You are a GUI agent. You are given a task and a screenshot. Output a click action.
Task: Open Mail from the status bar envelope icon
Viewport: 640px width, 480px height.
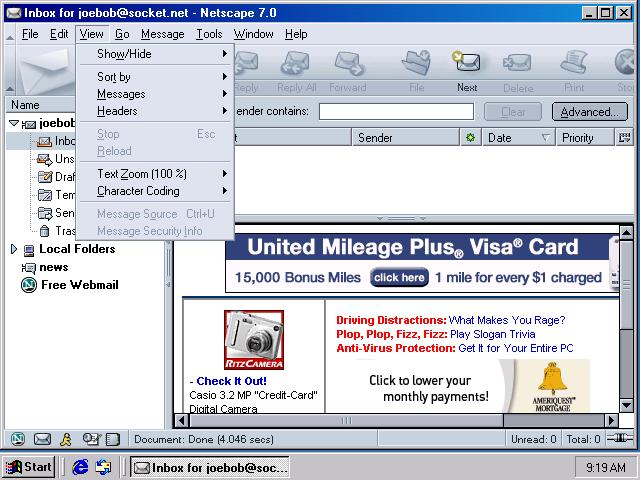[42, 439]
